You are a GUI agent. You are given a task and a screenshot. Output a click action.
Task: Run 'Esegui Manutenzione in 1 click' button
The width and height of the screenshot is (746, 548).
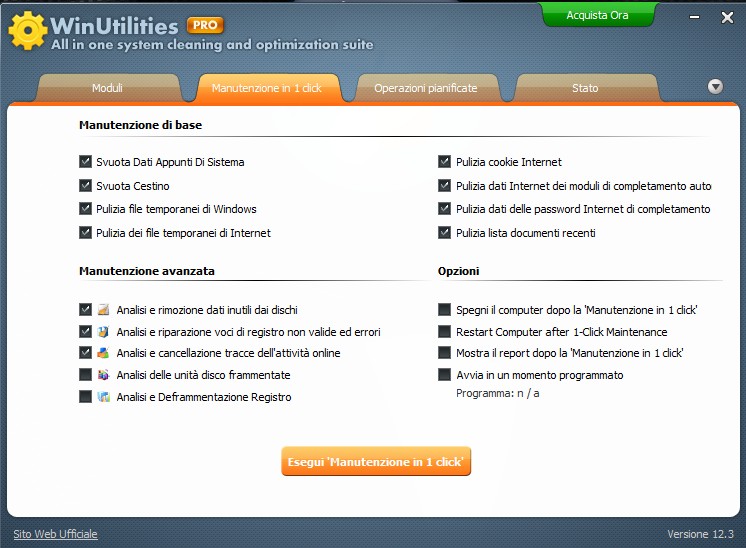[376, 461]
